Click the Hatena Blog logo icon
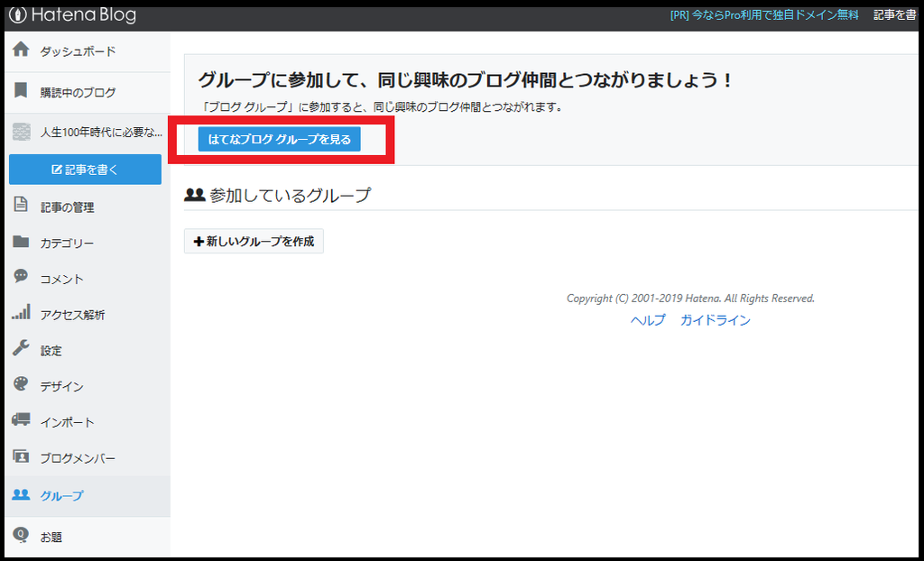 point(18,15)
